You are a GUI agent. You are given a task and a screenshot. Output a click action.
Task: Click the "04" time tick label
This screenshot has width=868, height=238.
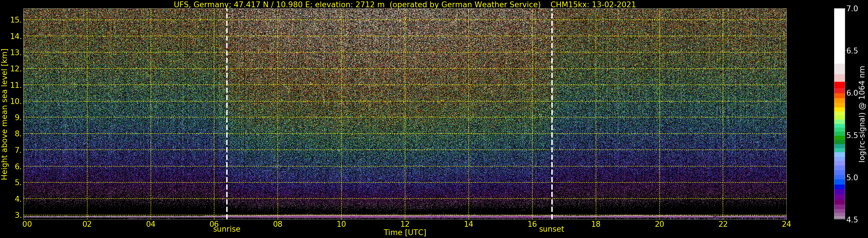pos(151,224)
